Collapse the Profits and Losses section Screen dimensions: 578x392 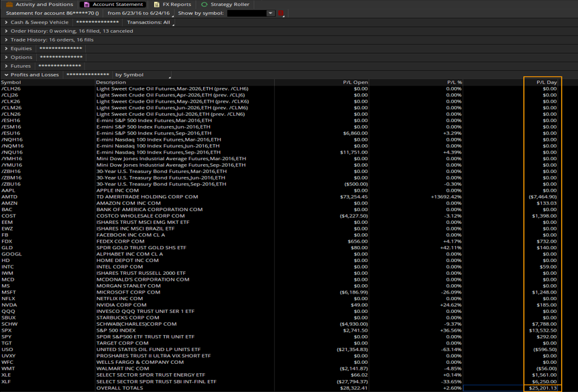[x=6, y=75]
